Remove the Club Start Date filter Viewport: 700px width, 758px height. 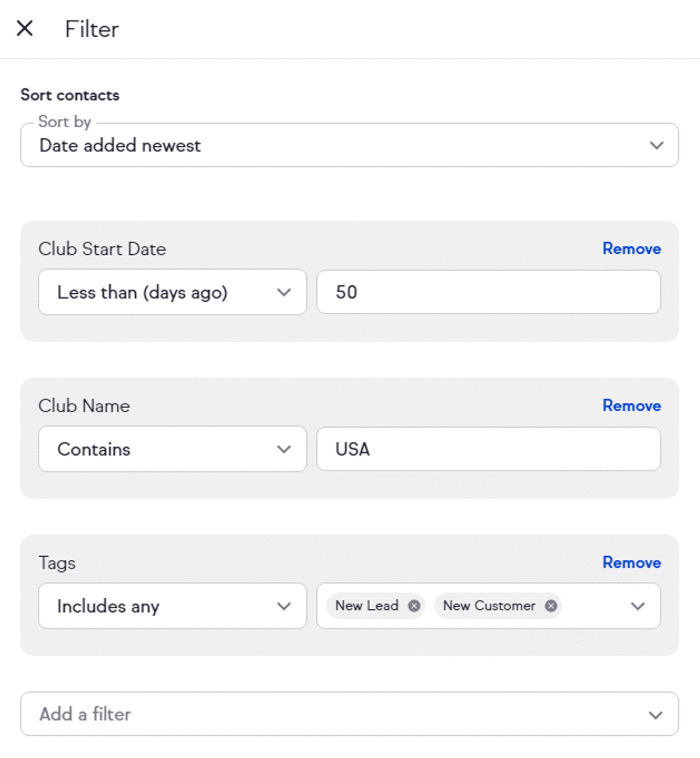click(x=631, y=249)
